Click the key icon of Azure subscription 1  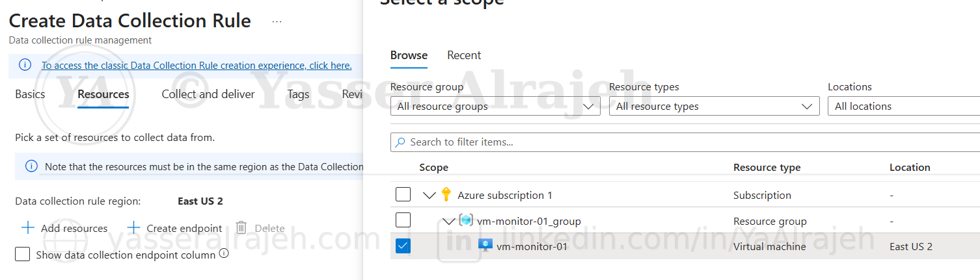[x=446, y=194]
